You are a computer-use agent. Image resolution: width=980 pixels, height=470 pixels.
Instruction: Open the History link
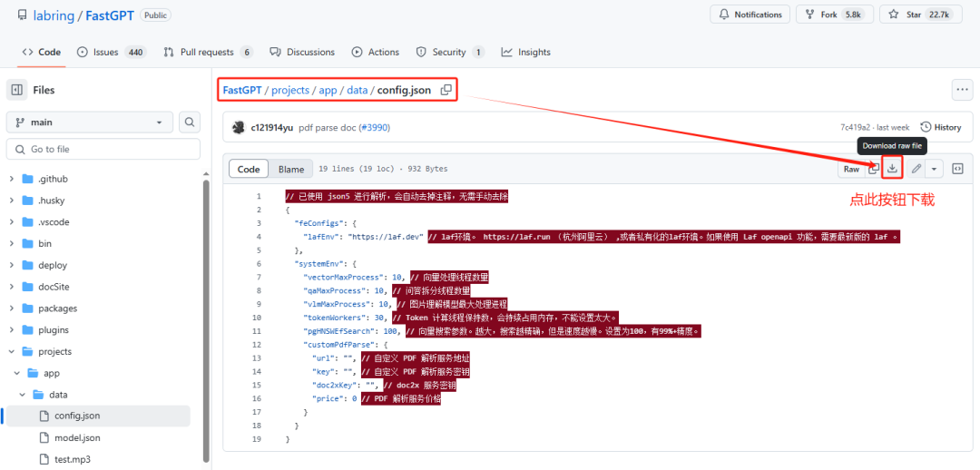[941, 128]
